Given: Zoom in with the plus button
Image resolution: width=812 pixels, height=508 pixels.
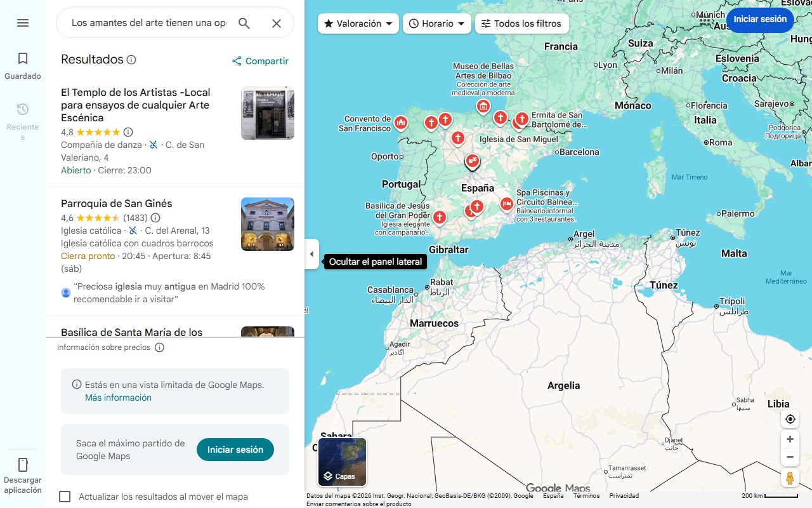Looking at the screenshot, I should coord(790,439).
